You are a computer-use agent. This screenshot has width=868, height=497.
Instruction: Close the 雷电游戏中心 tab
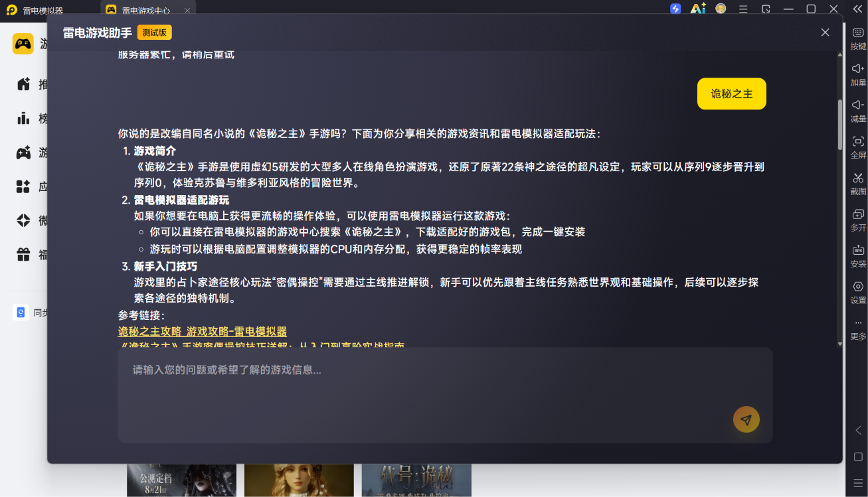[x=187, y=11]
